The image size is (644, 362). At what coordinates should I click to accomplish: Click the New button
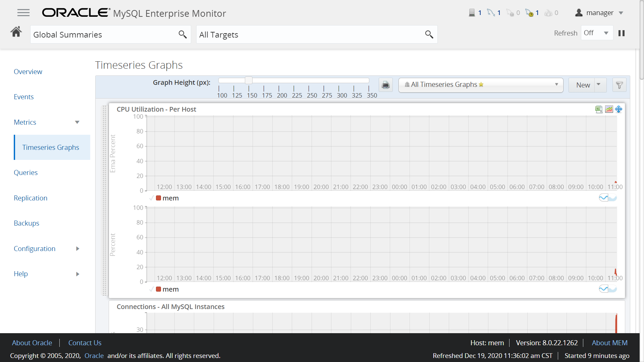tap(583, 85)
